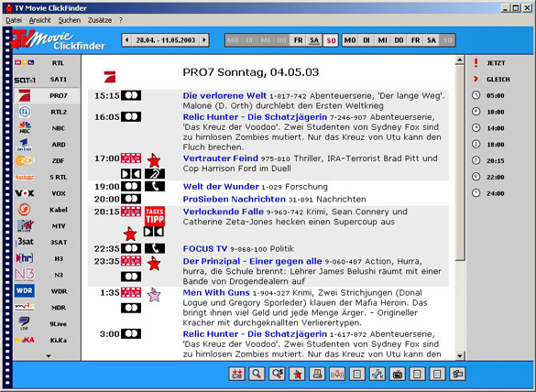Select the RTL2 channel logo
536x392 pixels.
click(25, 112)
